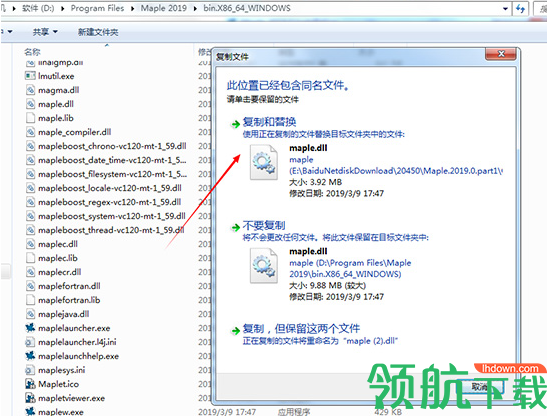Click the lmutil.exe file icon

30,76
